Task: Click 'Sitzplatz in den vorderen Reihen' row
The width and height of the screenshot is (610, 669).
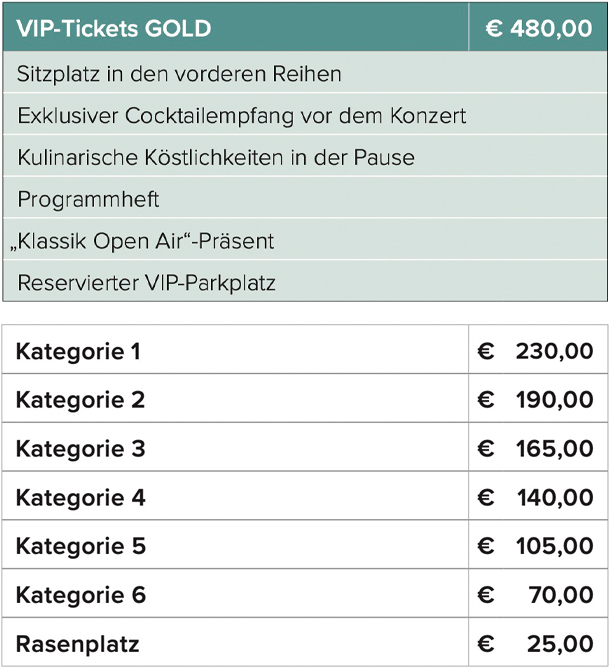Action: point(305,73)
